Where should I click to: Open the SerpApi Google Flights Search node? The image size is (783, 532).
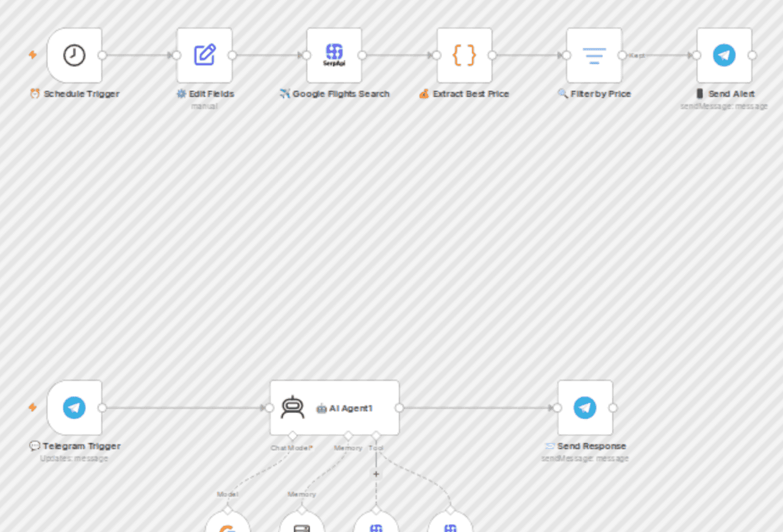point(334,55)
